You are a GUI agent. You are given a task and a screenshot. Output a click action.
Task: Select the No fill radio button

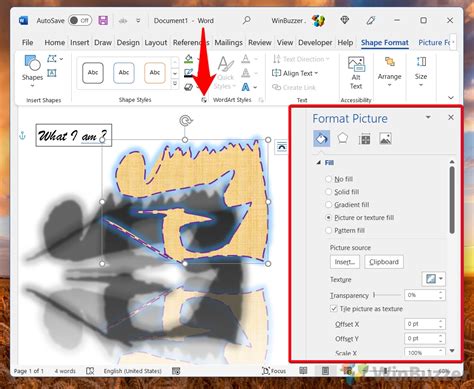pos(328,179)
